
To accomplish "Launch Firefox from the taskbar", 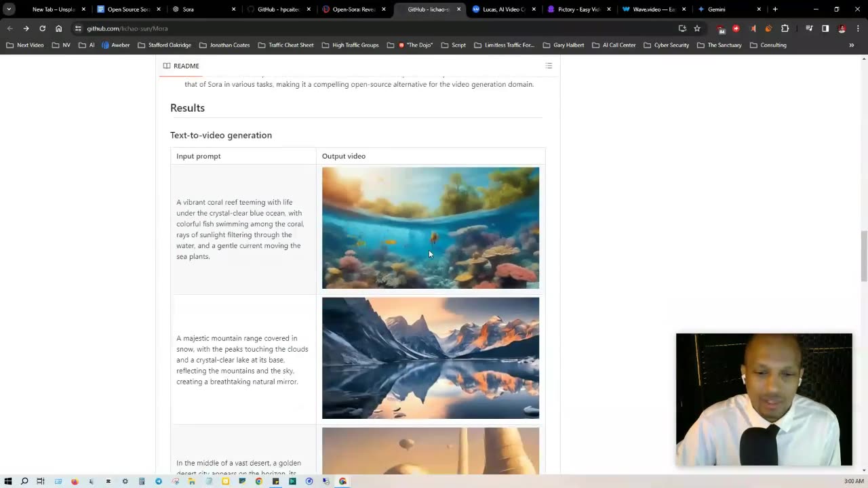I will (75, 481).
